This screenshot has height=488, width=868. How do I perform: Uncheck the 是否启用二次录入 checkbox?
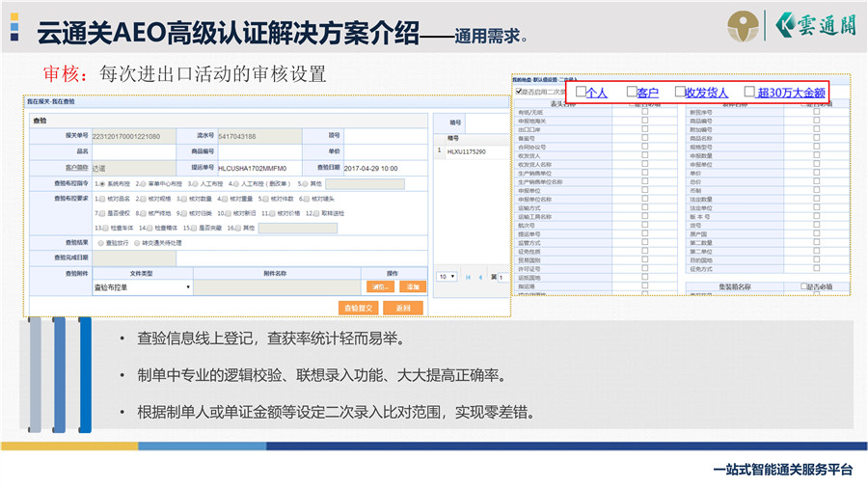(519, 92)
